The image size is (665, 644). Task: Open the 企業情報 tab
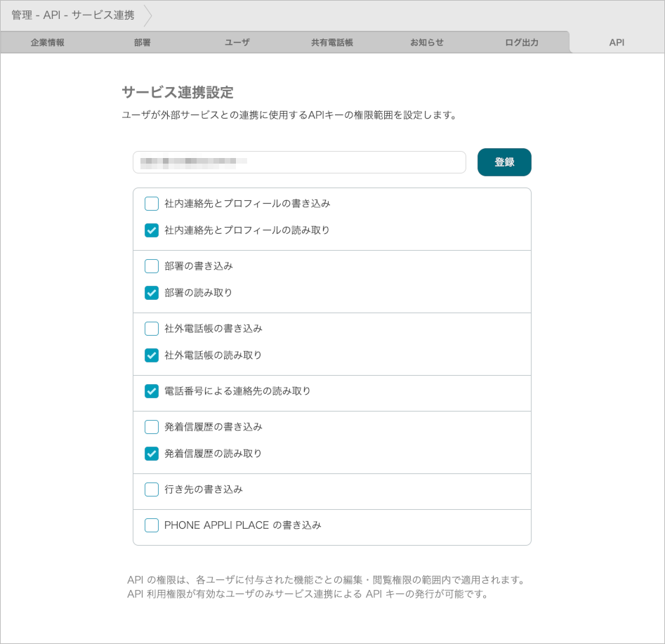click(48, 42)
